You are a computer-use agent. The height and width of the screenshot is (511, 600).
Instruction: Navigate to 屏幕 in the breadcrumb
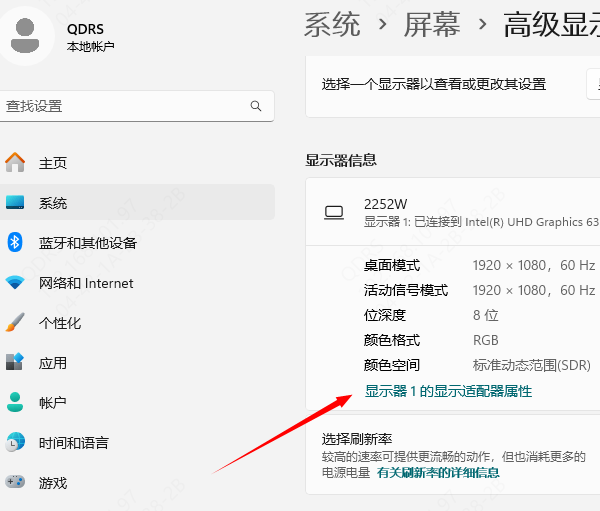432,24
